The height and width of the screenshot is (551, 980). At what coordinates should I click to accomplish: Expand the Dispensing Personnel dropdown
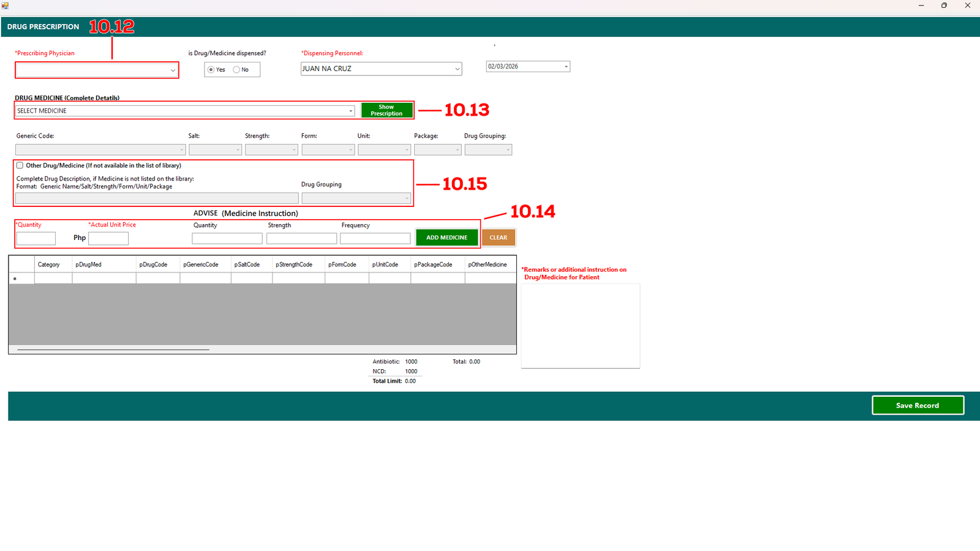coord(457,69)
